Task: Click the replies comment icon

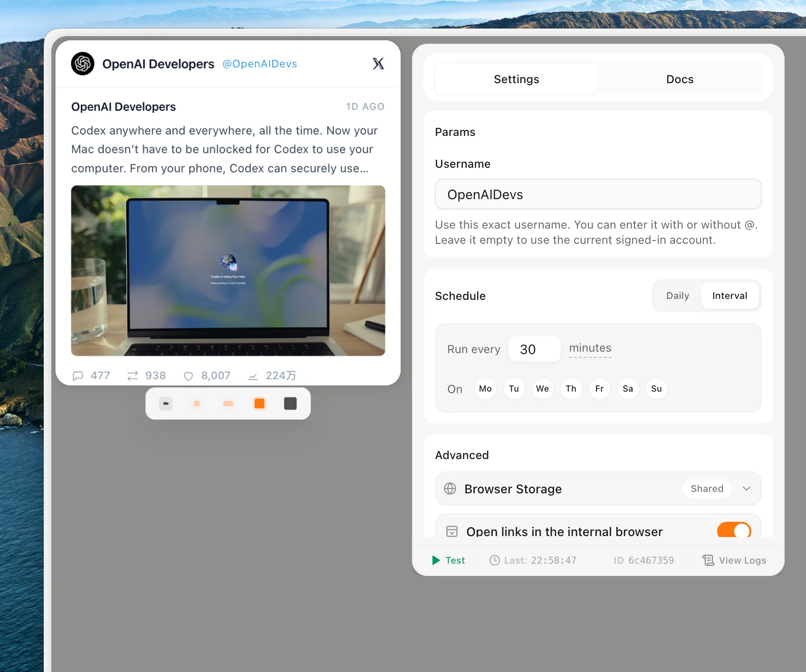Action: 78,376
